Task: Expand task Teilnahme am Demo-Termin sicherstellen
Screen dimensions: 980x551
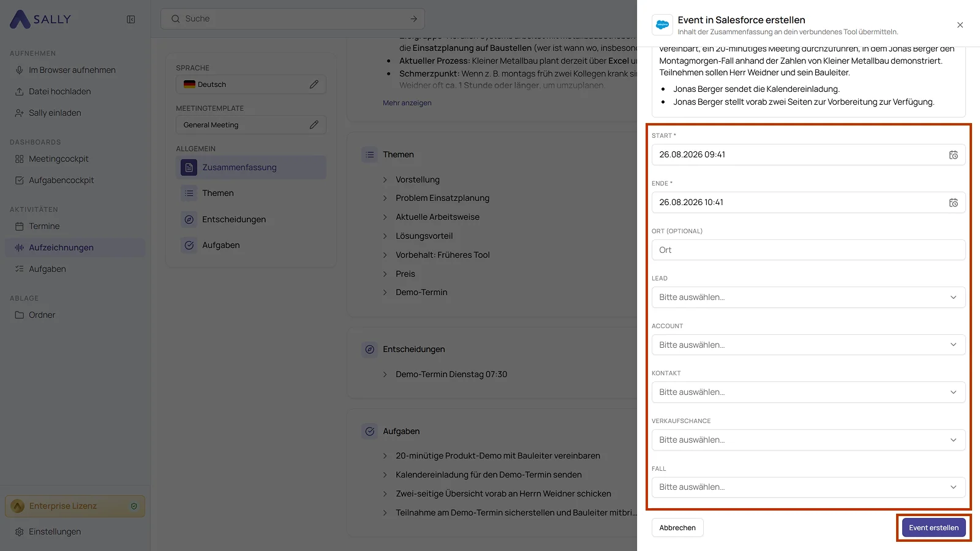Action: tap(385, 513)
